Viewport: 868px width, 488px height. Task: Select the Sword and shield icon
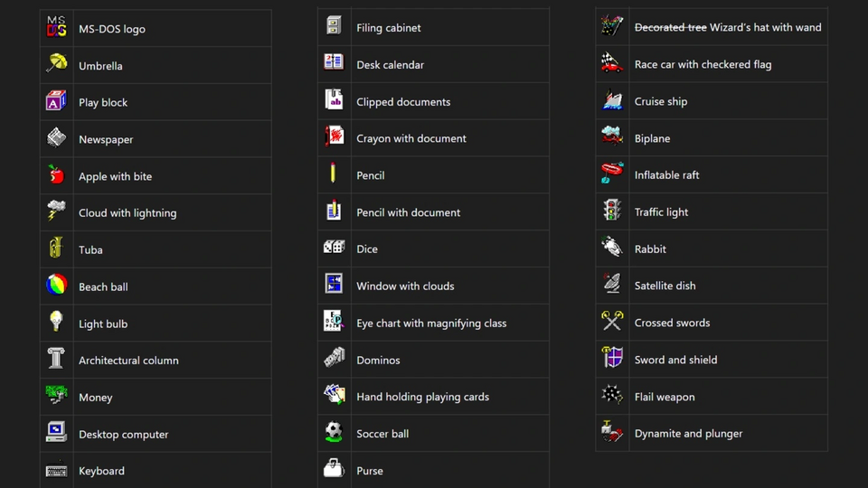point(612,358)
